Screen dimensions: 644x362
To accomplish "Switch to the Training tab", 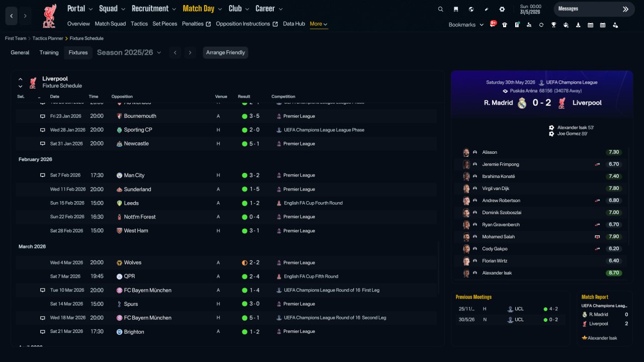I will pos(49,52).
